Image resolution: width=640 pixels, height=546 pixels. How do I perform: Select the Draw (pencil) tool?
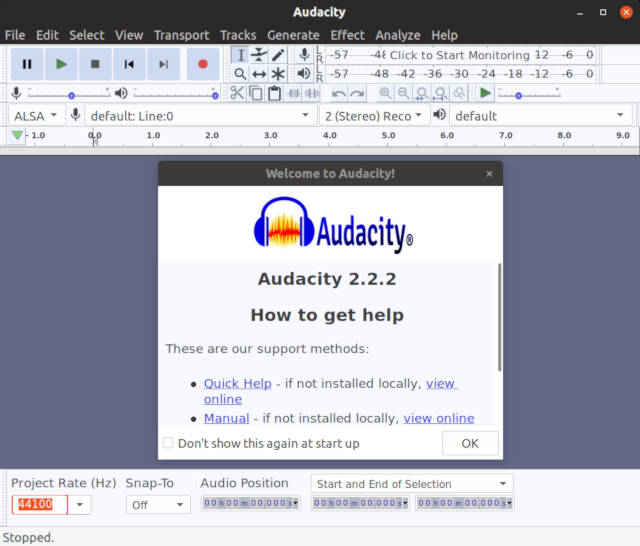click(x=278, y=55)
